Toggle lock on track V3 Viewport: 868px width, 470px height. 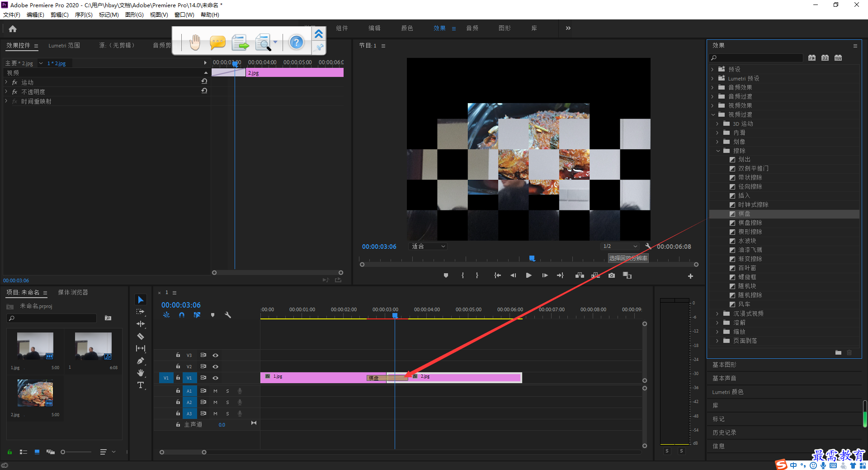178,355
